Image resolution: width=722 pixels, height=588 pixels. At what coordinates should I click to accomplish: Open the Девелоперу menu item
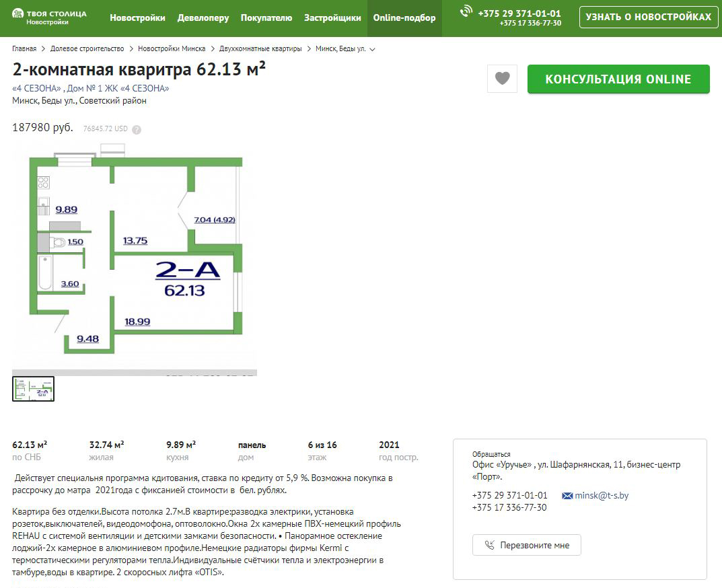coord(203,18)
